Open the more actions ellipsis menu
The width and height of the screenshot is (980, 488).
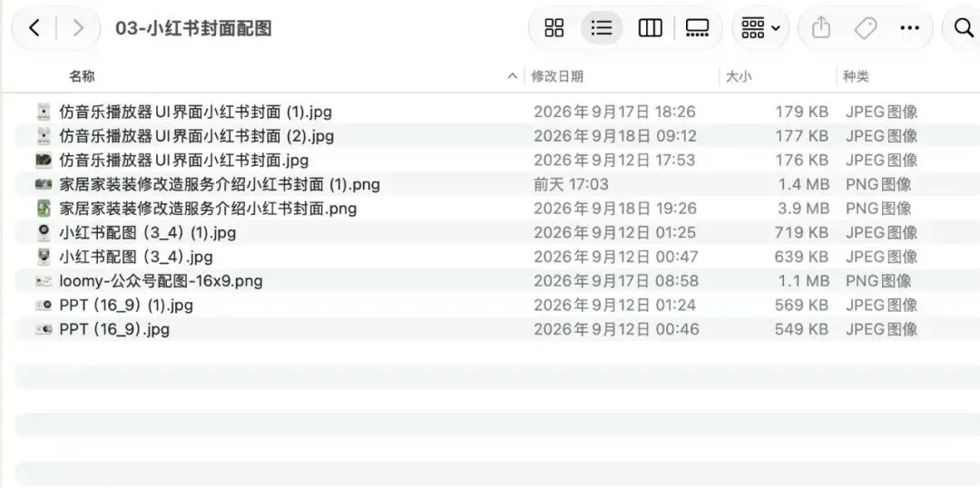[910, 27]
